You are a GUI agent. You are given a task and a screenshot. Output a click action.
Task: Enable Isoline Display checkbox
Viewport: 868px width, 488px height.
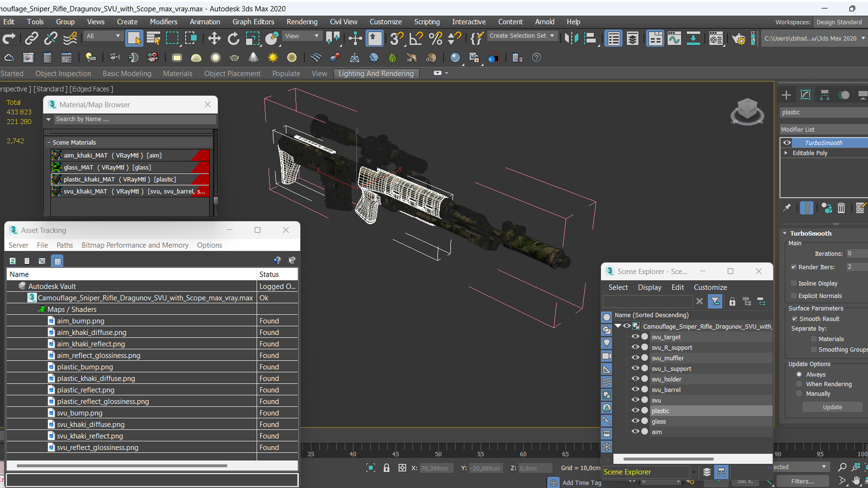tap(793, 283)
